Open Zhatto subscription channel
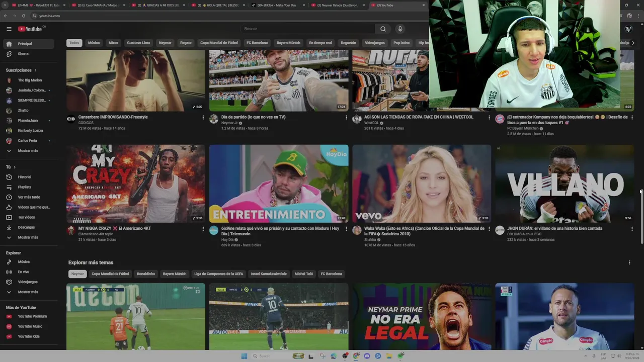Viewport: 644px width, 362px height. pyautogui.click(x=29, y=110)
